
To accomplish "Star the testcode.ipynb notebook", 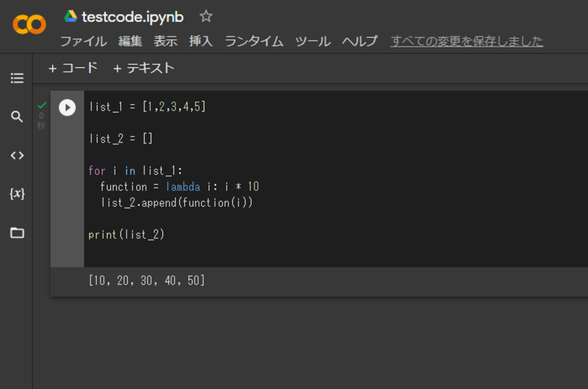I will click(206, 17).
